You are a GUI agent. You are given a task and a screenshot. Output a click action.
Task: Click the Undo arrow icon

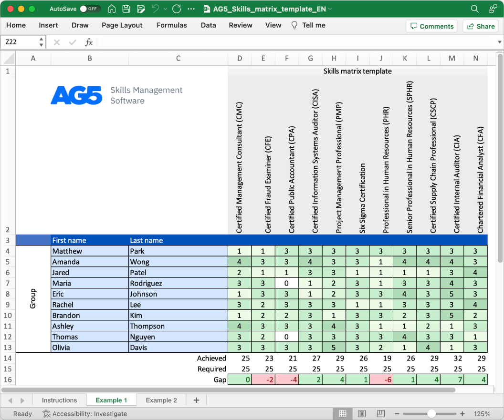coord(155,9)
